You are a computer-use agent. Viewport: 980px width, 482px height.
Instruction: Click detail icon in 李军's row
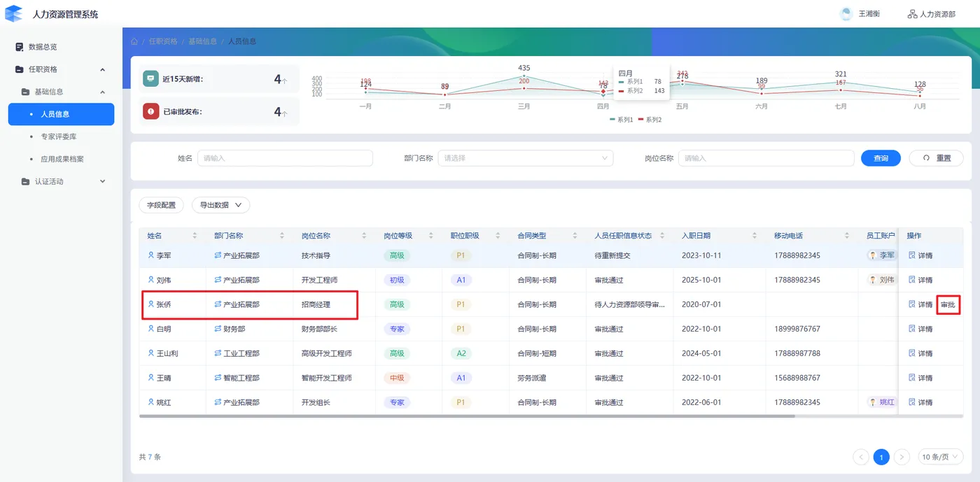click(911, 255)
